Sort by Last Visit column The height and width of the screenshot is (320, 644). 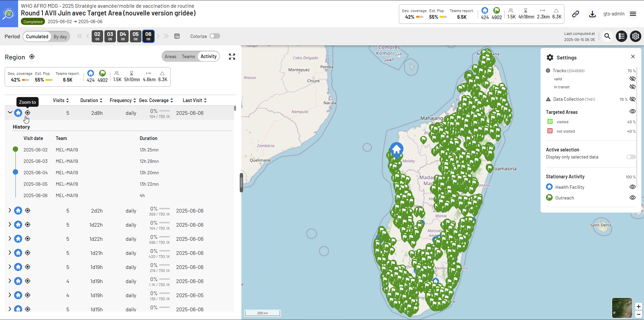coord(195,100)
